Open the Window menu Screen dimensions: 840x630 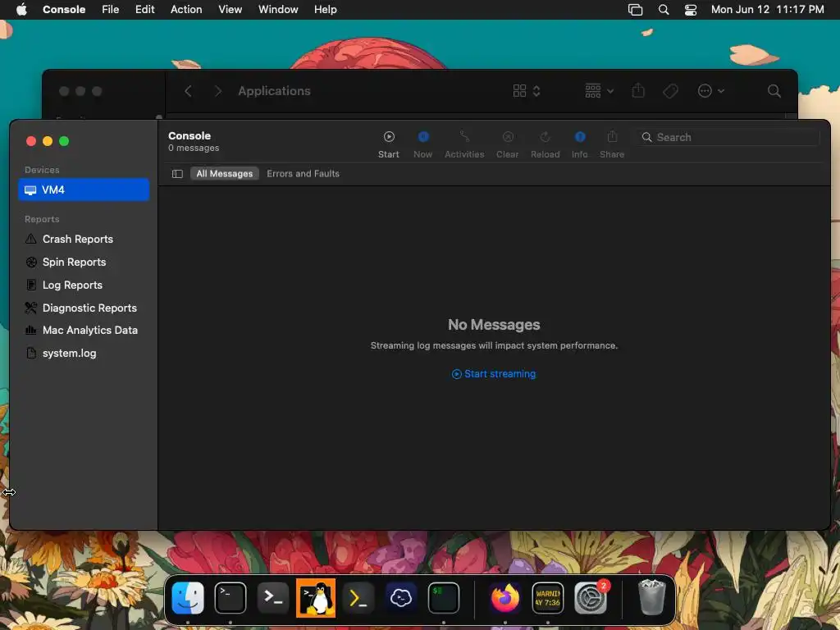click(x=278, y=10)
